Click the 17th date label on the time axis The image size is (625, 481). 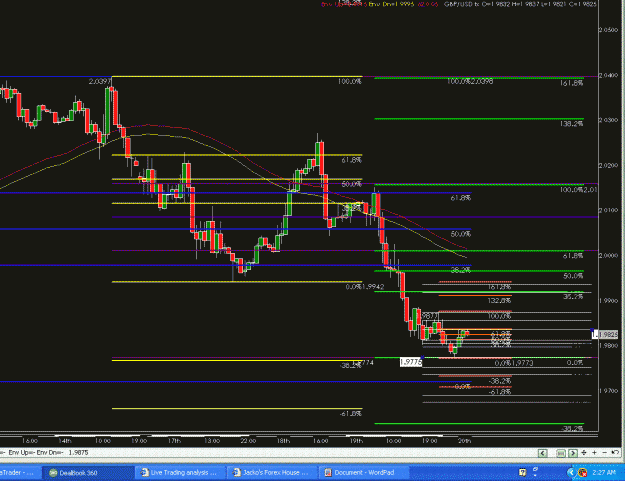[174, 441]
